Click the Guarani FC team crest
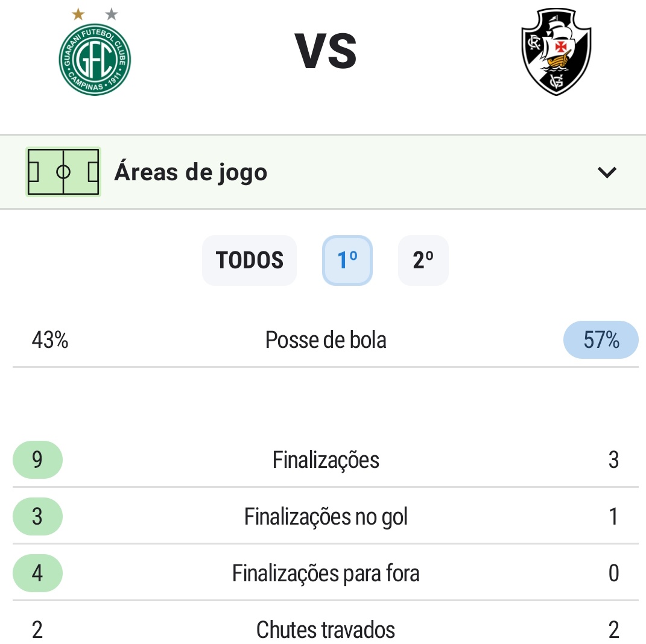646x644 pixels. 95,58
